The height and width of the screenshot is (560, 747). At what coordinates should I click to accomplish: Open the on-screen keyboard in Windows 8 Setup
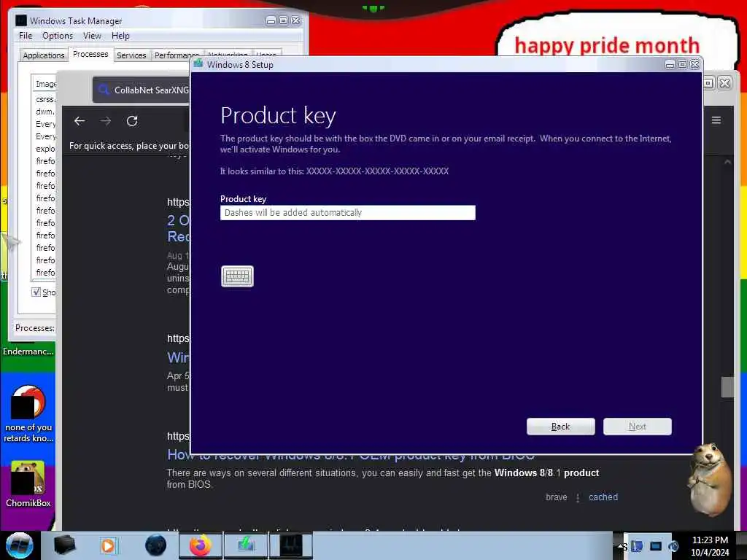coord(237,276)
